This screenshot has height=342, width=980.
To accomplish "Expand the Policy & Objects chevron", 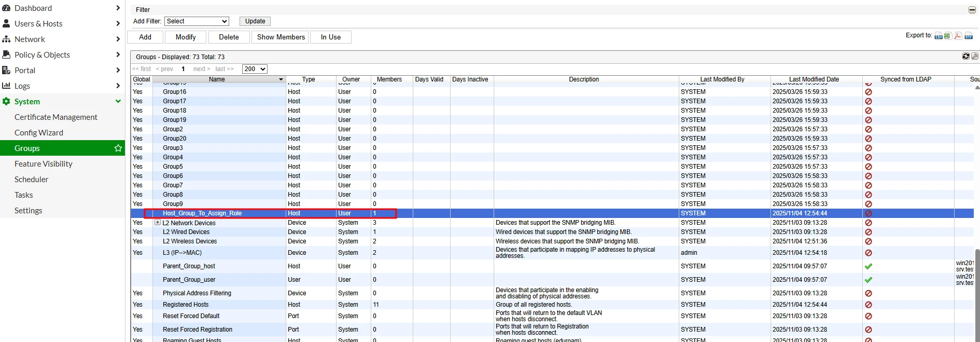I will [x=118, y=54].
